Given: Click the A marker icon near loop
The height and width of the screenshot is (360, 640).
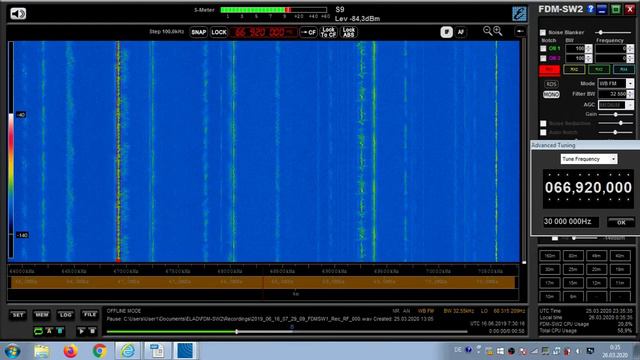Looking at the screenshot, I should [49, 331].
